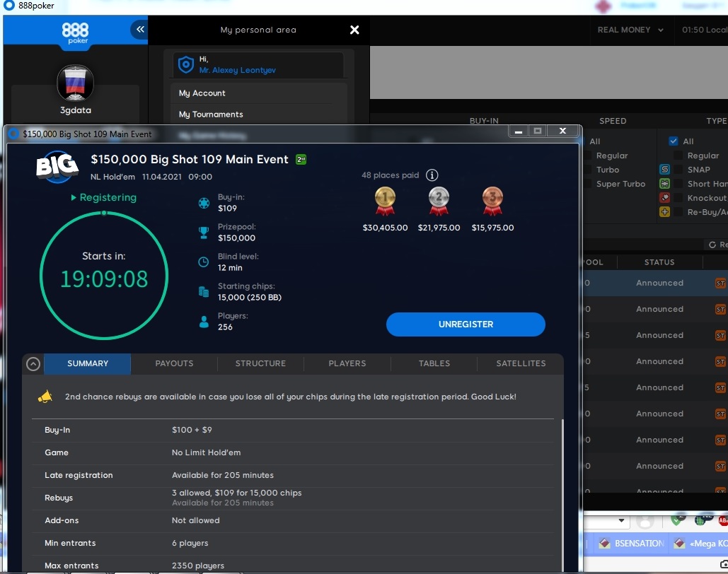Click the 2350 players Max entrants value
This screenshot has height=574, width=728.
198,566
